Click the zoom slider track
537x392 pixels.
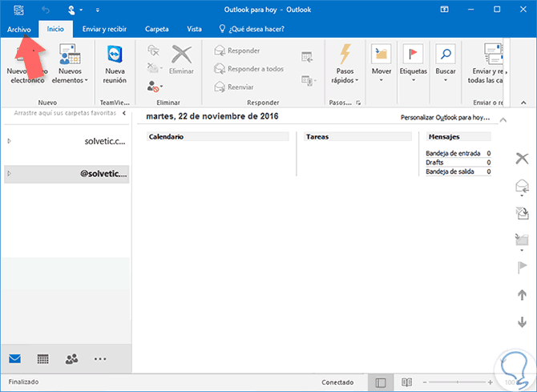pyautogui.click(x=458, y=382)
